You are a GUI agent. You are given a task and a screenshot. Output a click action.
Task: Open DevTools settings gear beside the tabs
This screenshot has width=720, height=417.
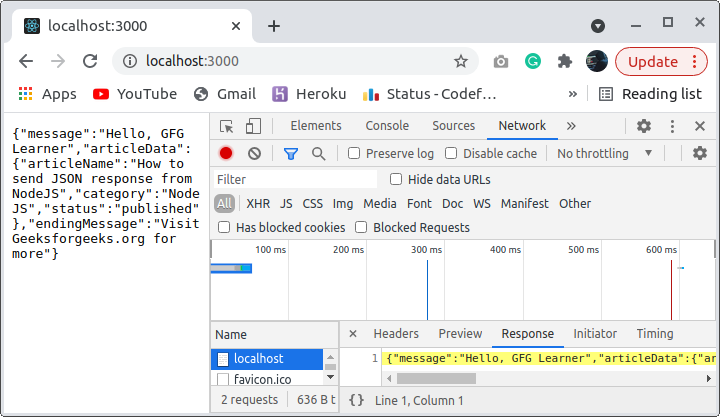tap(643, 126)
